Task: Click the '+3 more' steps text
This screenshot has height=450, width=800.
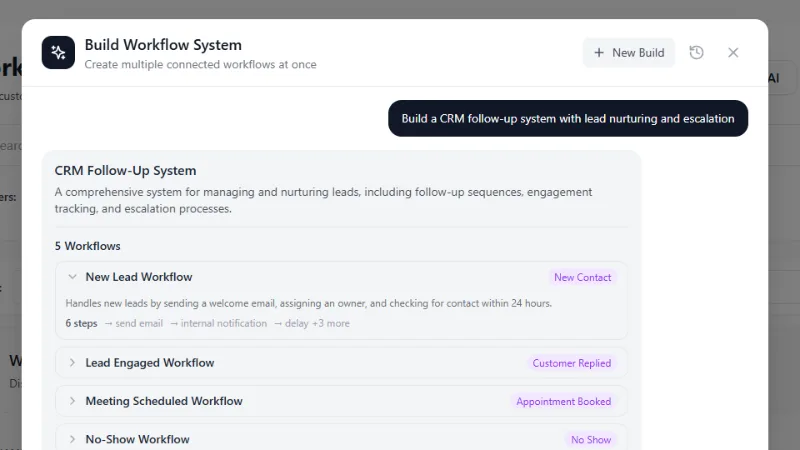Action: tap(331, 323)
